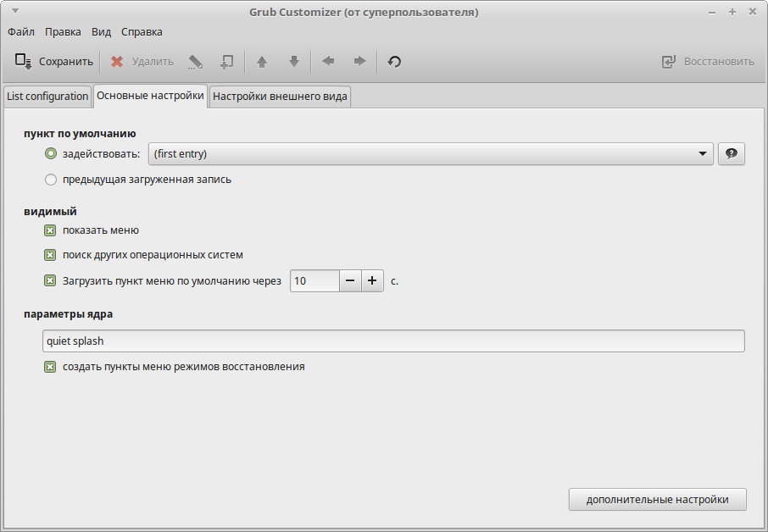Expand the (first entry) default entry dropdown

coord(431,153)
